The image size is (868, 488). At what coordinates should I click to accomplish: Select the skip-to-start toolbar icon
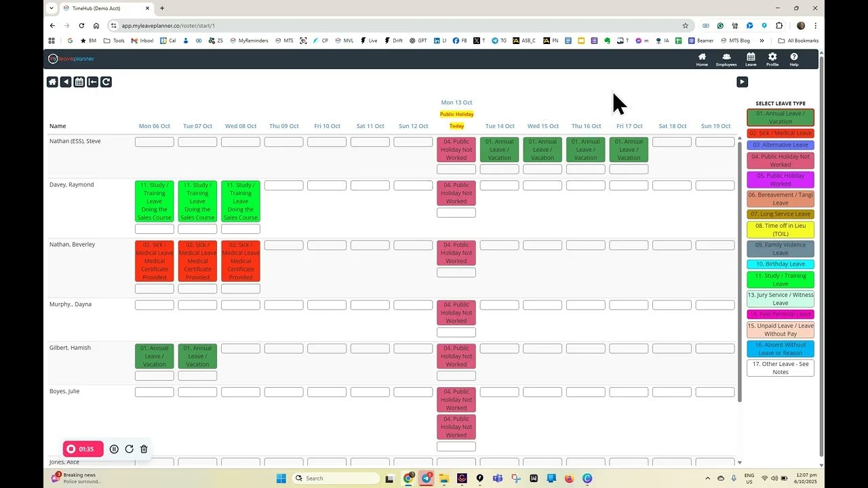coord(92,81)
